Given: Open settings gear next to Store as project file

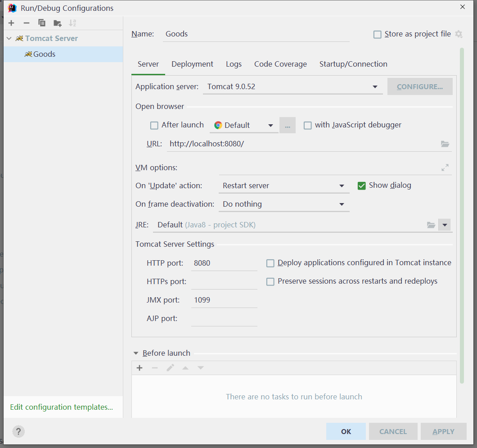Looking at the screenshot, I should (459, 34).
